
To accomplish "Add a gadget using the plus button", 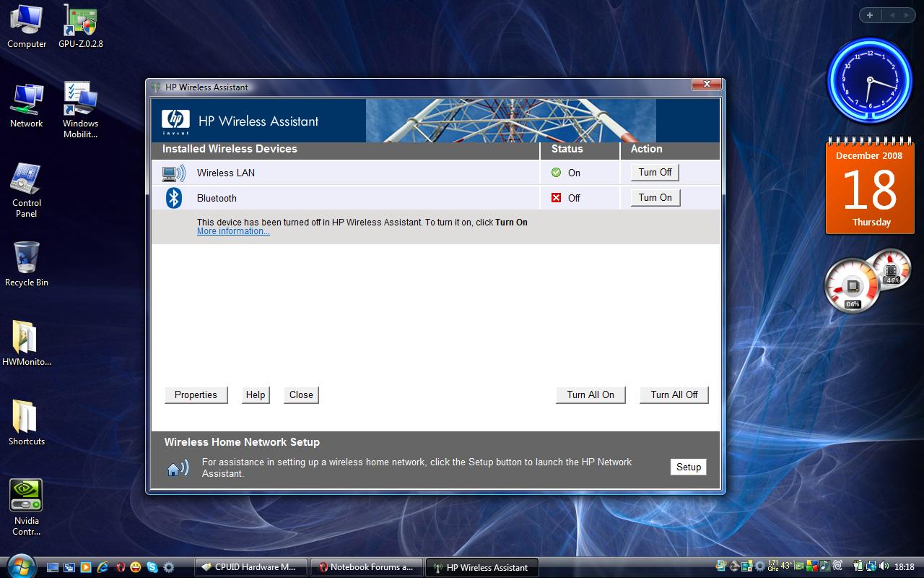I will coord(870,15).
